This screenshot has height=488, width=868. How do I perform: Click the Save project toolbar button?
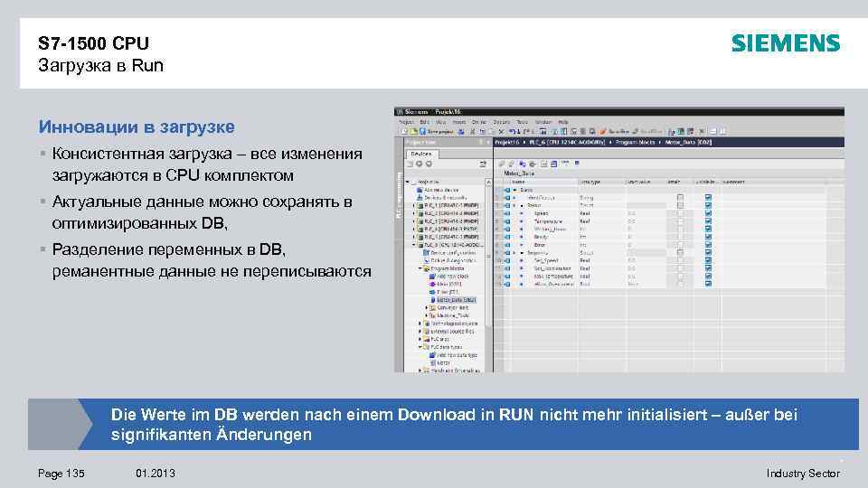pyautogui.click(x=437, y=132)
